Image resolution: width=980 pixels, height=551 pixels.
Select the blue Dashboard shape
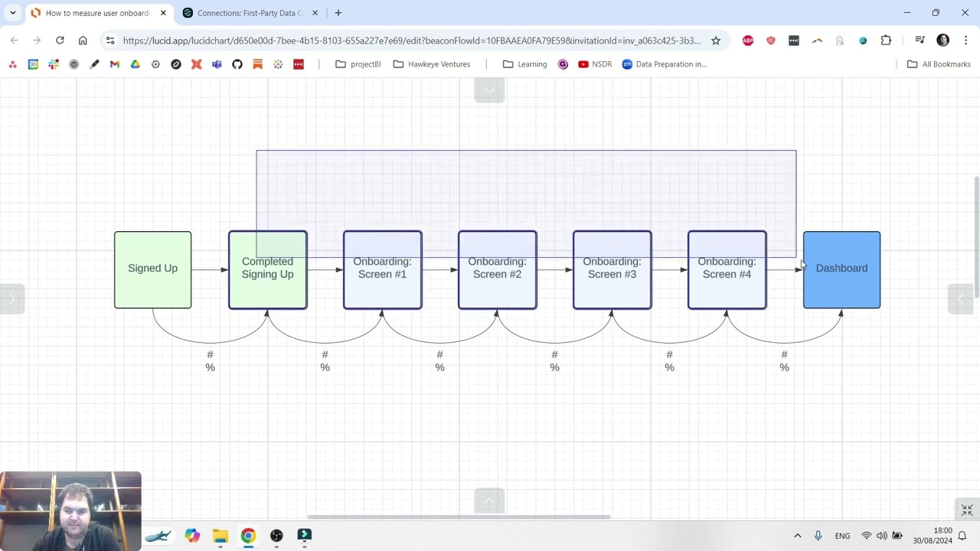coord(841,270)
